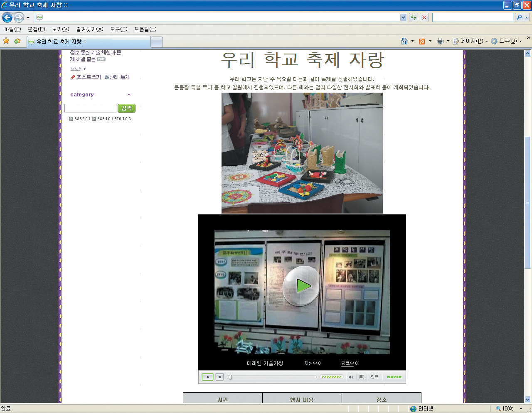Expand the category section chevron in the sidebar
This screenshot has width=532, height=413.
pos(129,95)
